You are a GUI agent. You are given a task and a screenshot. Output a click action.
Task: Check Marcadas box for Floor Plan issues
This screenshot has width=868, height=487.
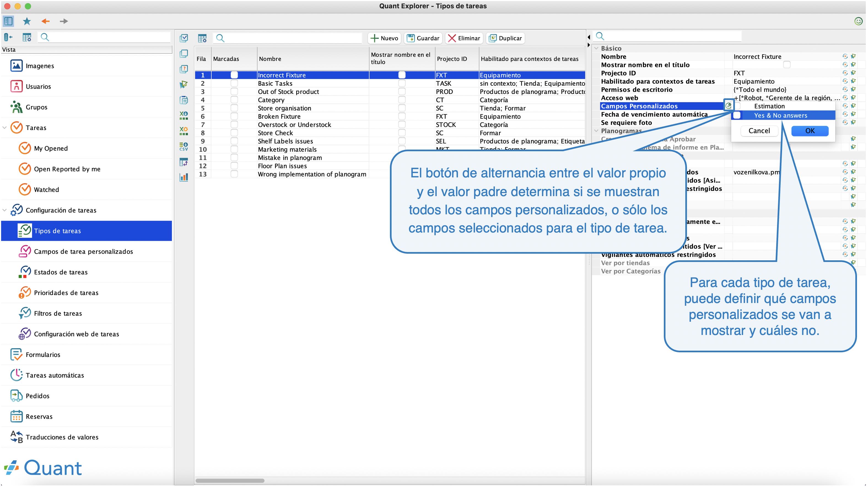click(x=234, y=166)
